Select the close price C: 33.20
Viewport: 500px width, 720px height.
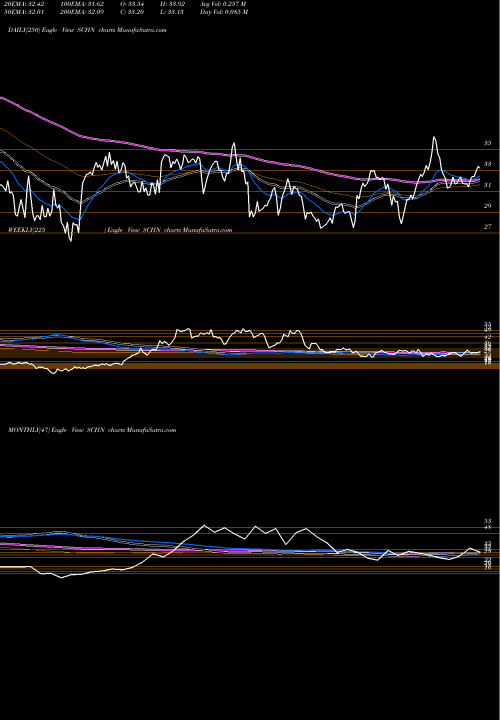pyautogui.click(x=134, y=12)
